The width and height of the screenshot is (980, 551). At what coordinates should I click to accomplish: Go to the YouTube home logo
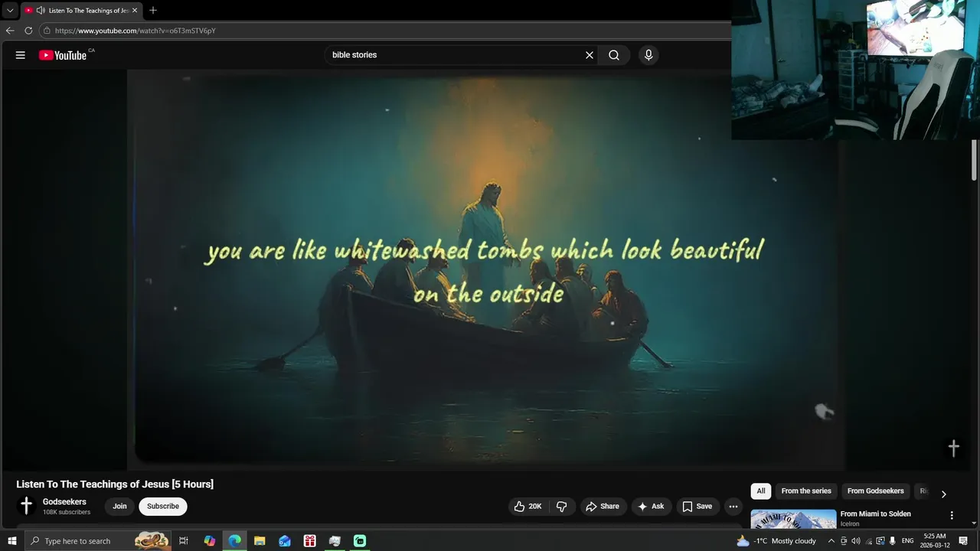63,55
